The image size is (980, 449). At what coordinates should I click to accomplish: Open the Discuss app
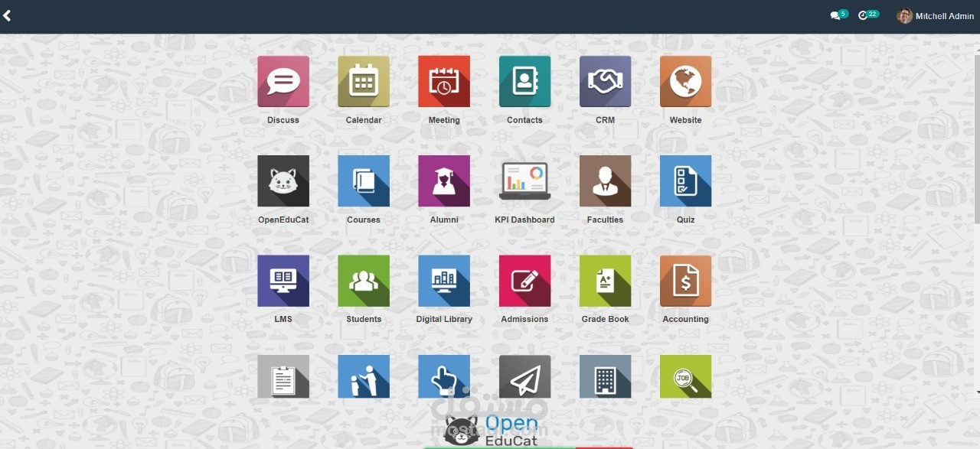tap(283, 81)
